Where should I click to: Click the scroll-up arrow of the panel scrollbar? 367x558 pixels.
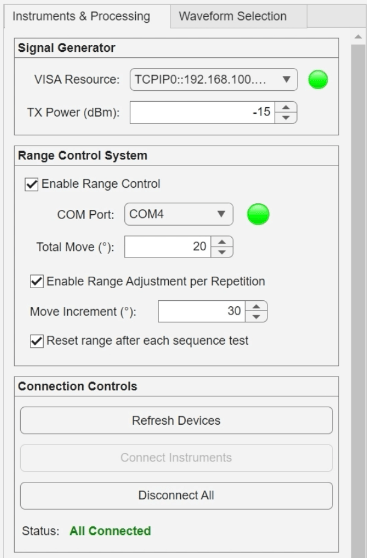point(358,37)
